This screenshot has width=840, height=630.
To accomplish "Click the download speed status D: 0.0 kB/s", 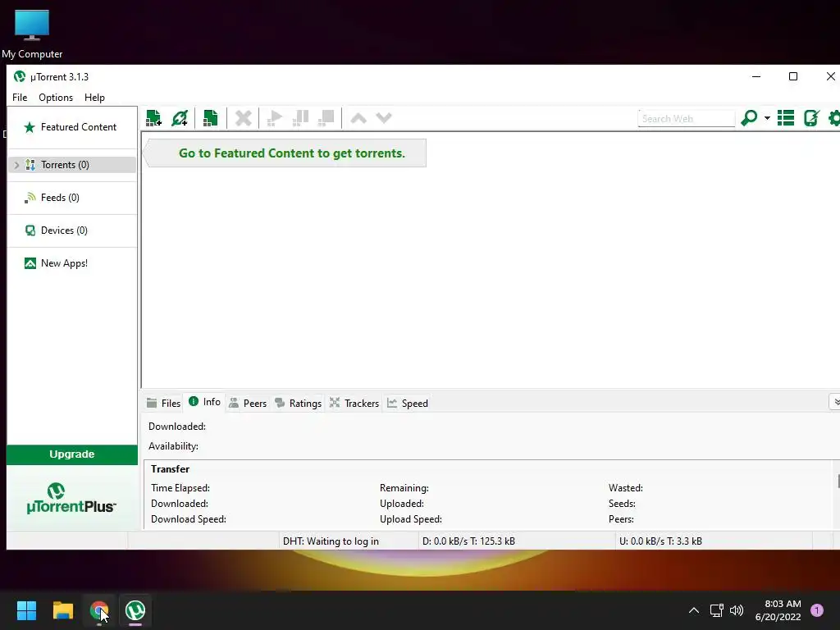I will click(468, 541).
